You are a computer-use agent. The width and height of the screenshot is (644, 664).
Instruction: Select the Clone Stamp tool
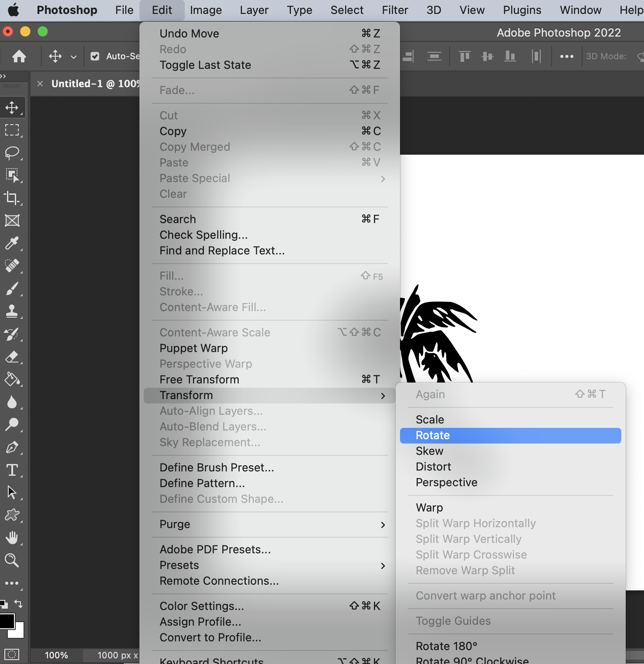click(x=12, y=311)
